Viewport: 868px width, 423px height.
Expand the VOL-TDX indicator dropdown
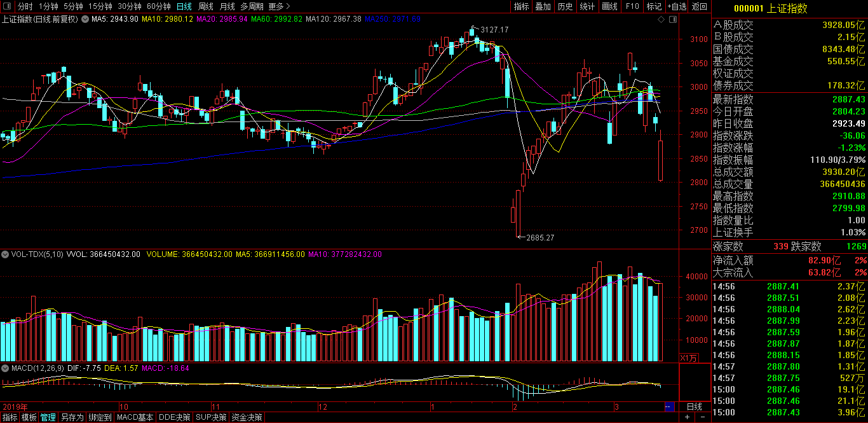(5, 254)
